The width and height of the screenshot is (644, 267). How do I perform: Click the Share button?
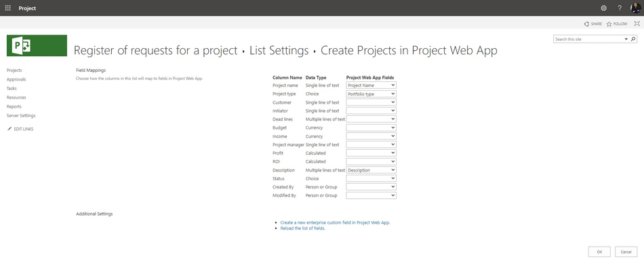tap(593, 24)
